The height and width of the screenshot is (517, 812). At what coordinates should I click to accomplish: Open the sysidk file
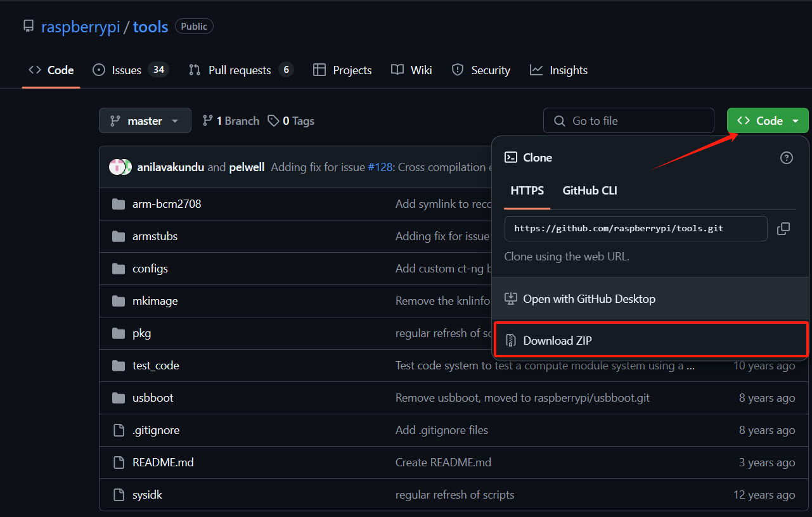coord(147,495)
